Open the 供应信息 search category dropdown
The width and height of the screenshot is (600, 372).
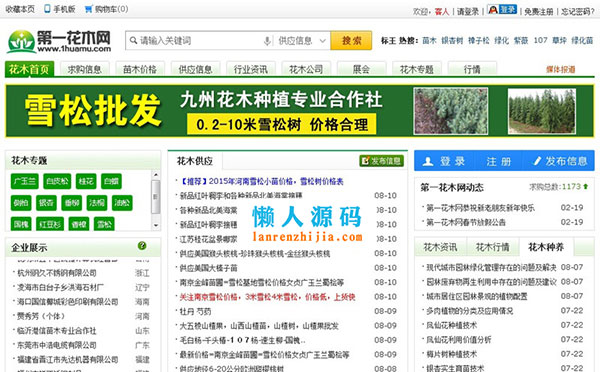(302, 41)
